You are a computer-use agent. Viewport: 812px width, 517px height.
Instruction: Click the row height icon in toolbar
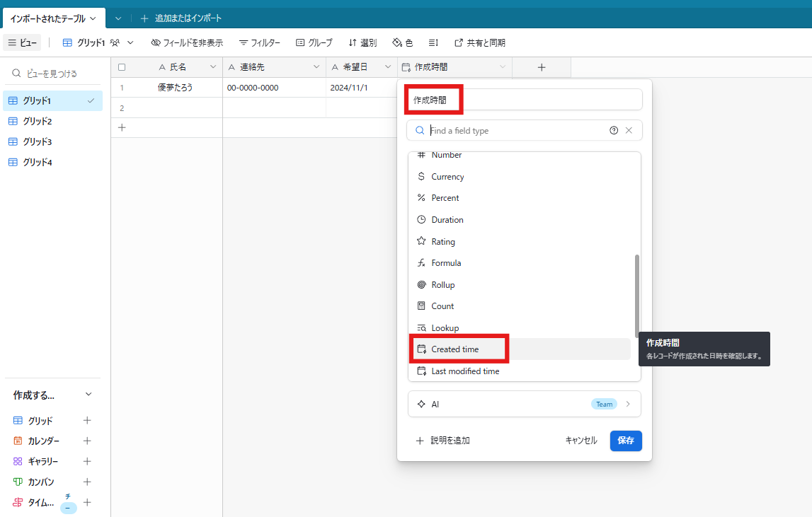click(433, 42)
